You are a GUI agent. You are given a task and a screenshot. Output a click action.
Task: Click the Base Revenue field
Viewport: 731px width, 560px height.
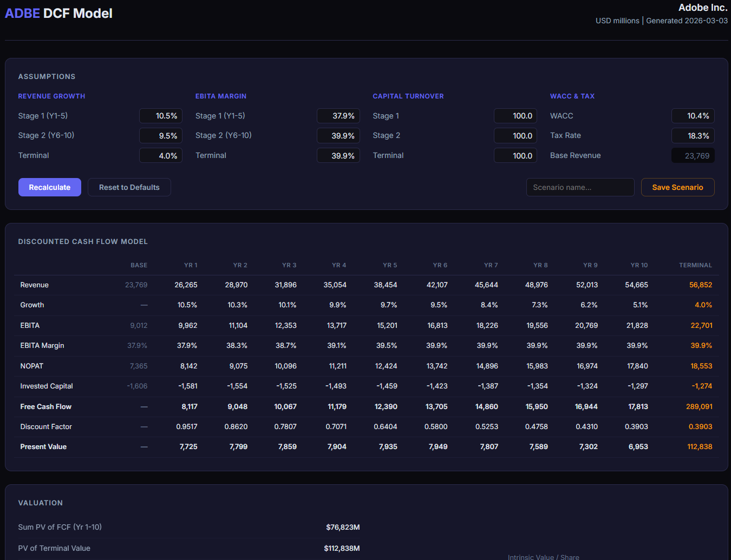[693, 156]
